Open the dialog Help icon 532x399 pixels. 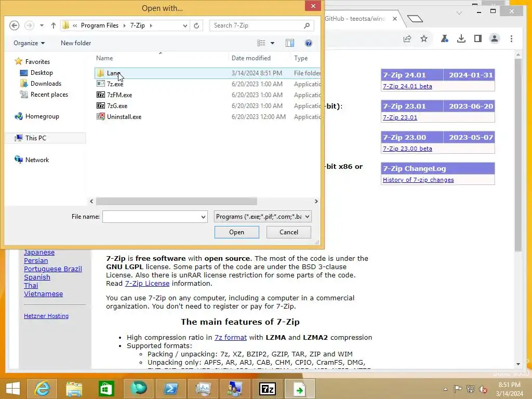309,43
